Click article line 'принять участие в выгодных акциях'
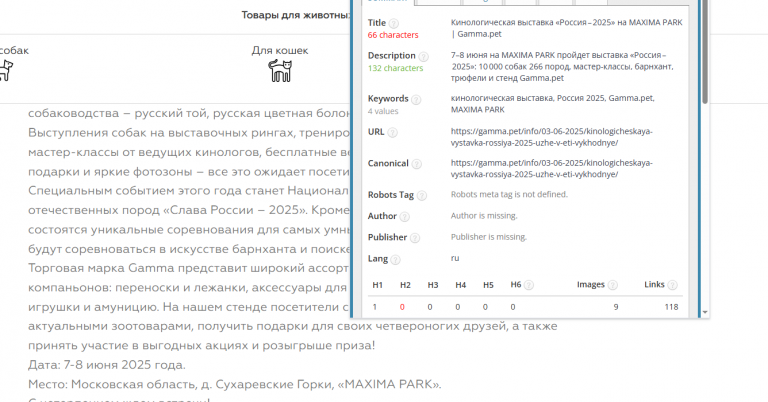This screenshot has height=402, width=768. tap(201, 346)
